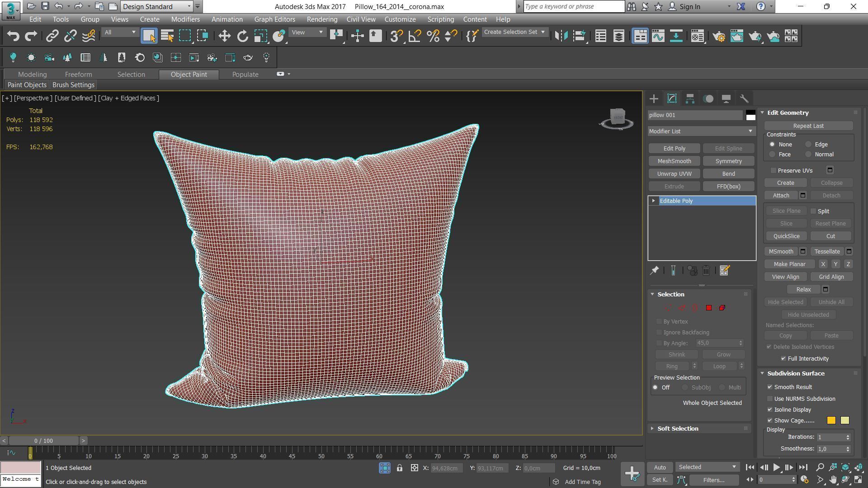
Task: Select Normal constraint radio button
Action: click(808, 155)
